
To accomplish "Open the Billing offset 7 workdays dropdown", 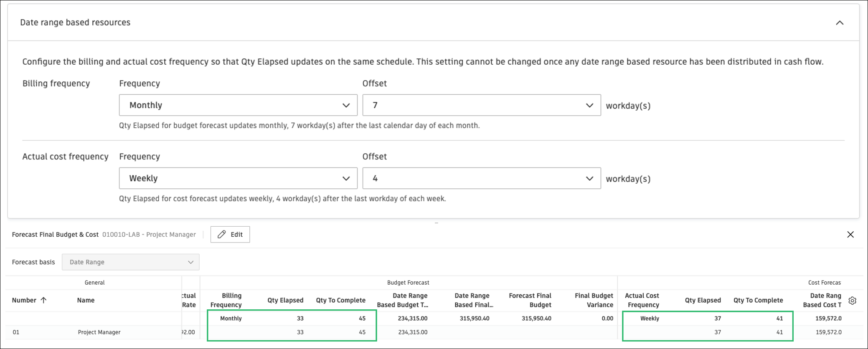I will (481, 105).
